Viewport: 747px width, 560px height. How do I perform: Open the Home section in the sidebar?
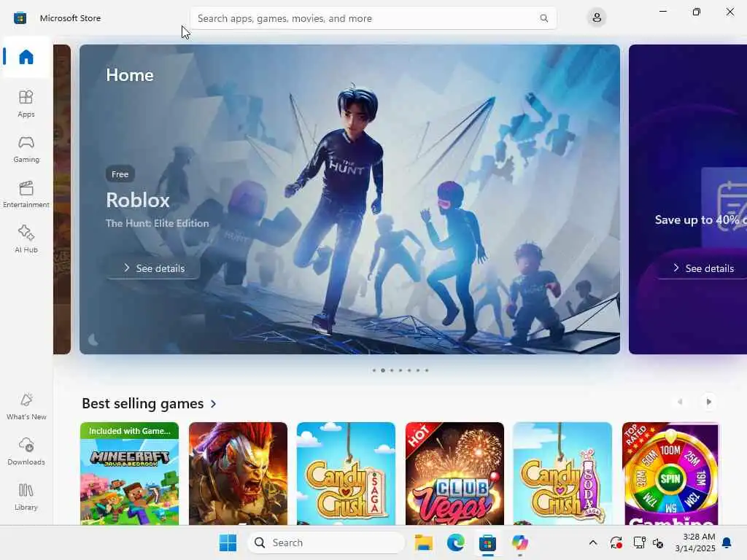click(x=26, y=57)
